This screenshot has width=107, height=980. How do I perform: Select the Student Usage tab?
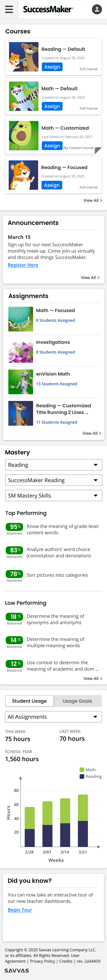click(x=29, y=701)
